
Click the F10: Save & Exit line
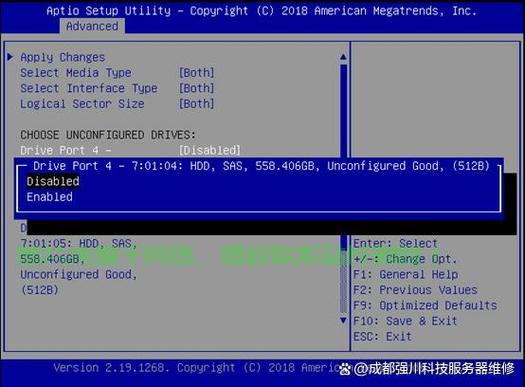pos(405,321)
